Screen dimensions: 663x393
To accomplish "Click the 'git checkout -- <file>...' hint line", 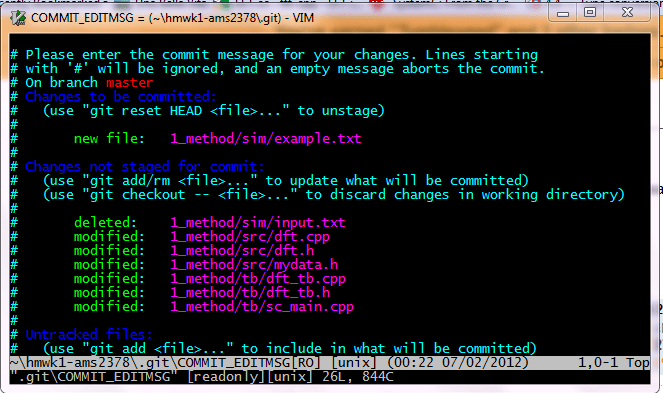I will tap(333, 195).
